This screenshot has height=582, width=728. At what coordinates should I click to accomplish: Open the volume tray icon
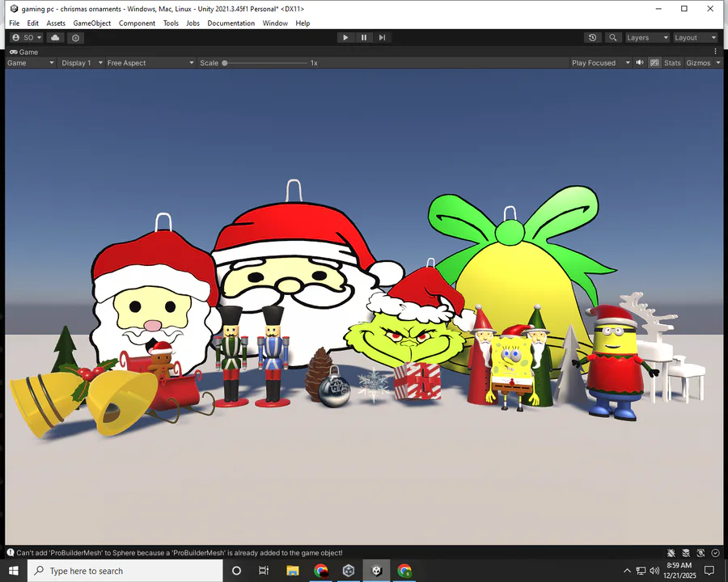pyautogui.click(x=654, y=571)
